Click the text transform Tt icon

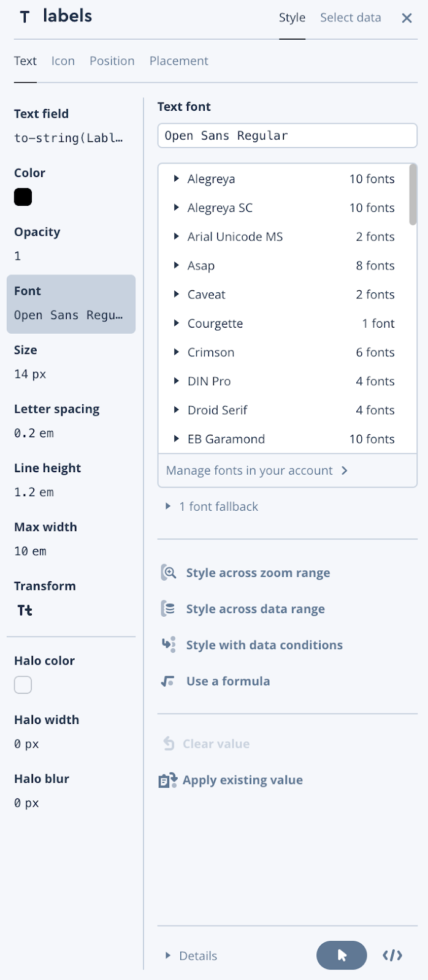point(25,610)
